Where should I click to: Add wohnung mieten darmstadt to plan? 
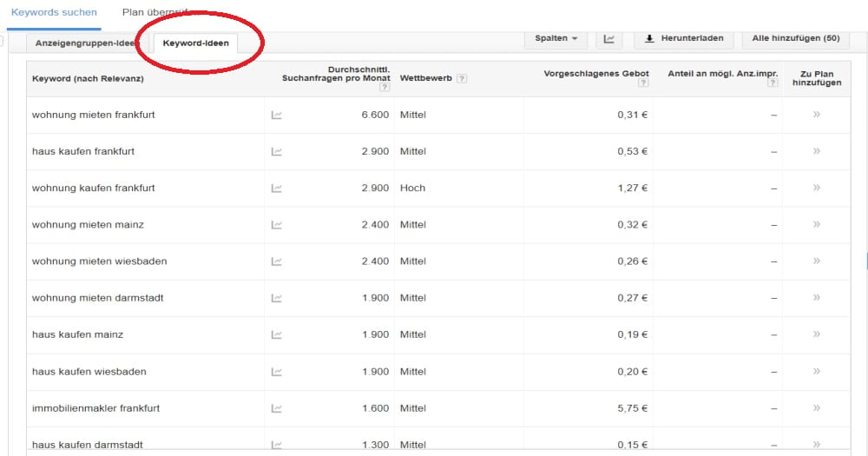pyautogui.click(x=817, y=298)
